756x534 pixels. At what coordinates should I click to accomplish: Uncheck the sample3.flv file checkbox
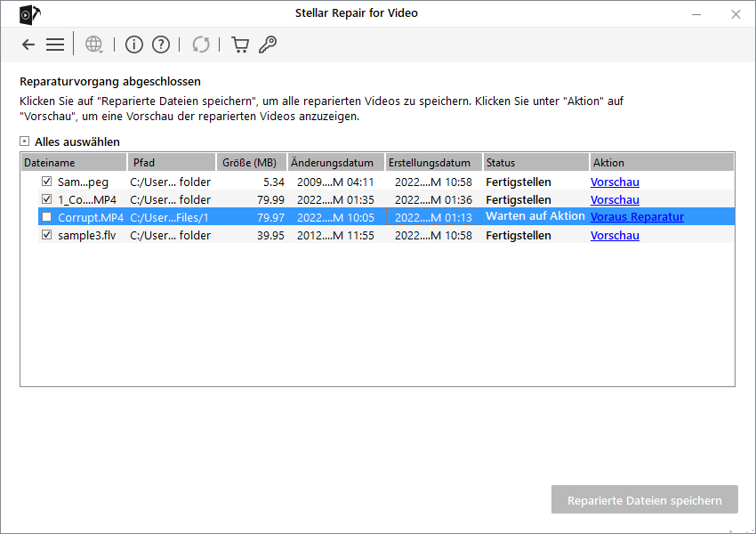[x=47, y=235]
